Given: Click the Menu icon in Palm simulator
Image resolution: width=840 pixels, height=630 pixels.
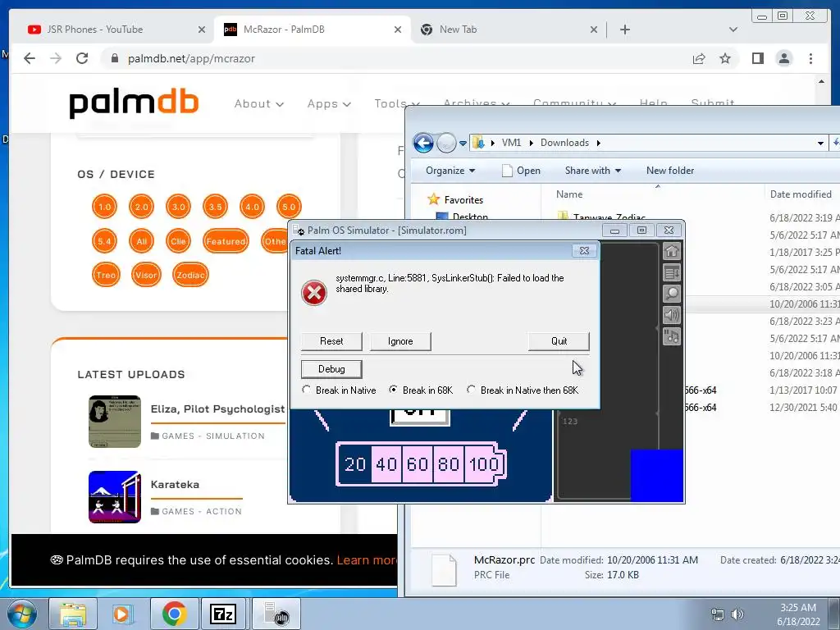Looking at the screenshot, I should pyautogui.click(x=672, y=272).
